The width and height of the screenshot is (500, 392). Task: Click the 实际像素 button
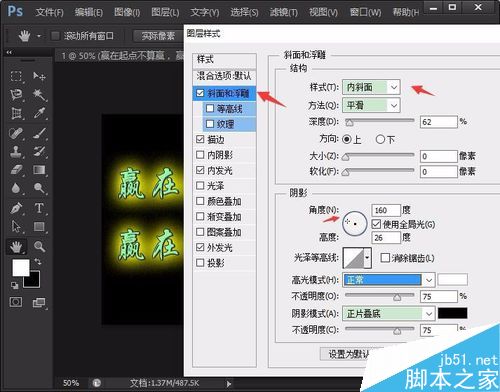[158, 36]
